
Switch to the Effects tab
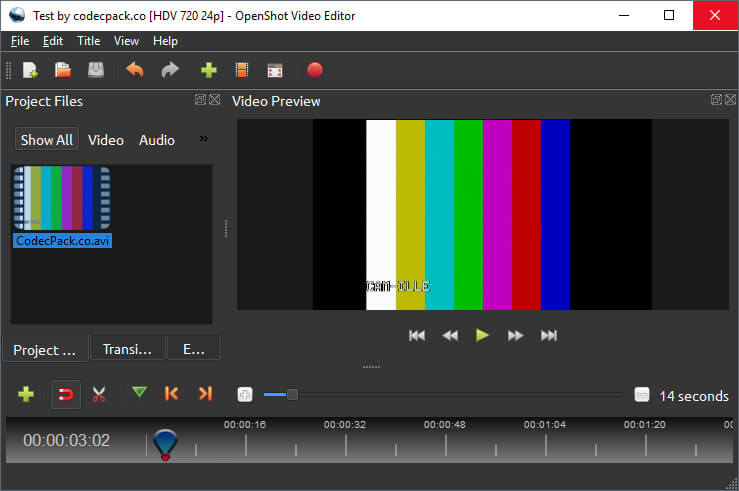tap(194, 349)
